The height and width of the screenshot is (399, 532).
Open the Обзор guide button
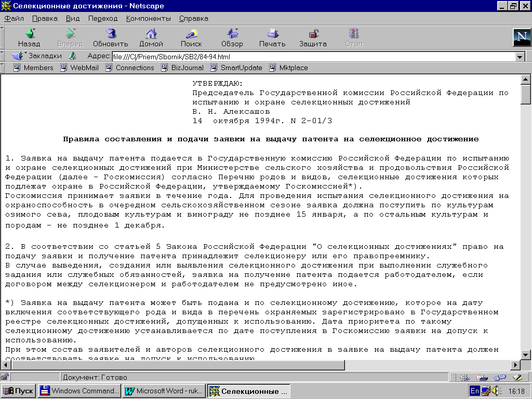[232, 37]
